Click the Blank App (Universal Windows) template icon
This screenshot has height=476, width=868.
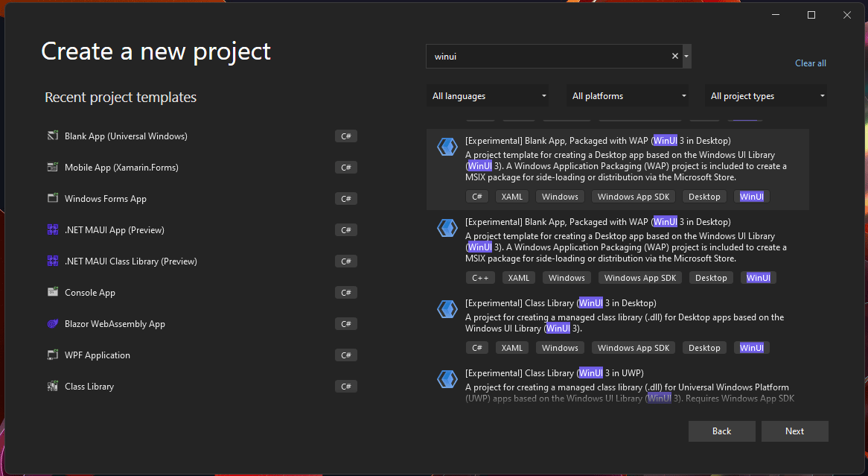(53, 136)
